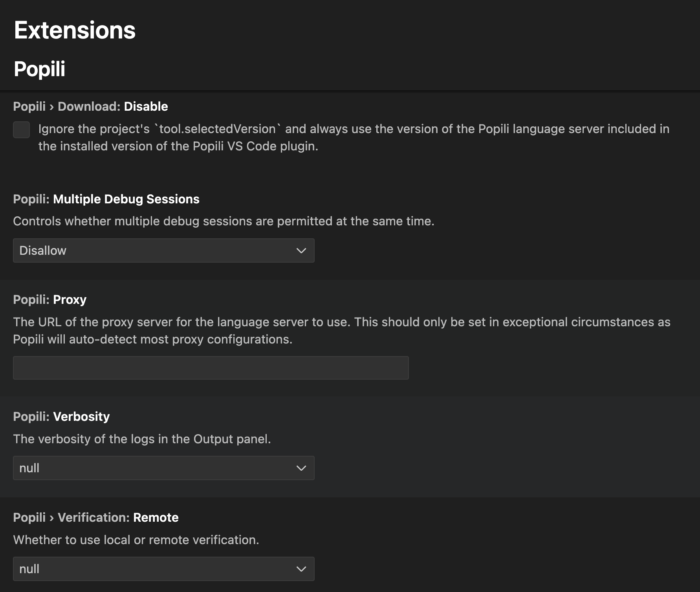
Task: Enable the Download Disable checkbox
Action: 22,130
